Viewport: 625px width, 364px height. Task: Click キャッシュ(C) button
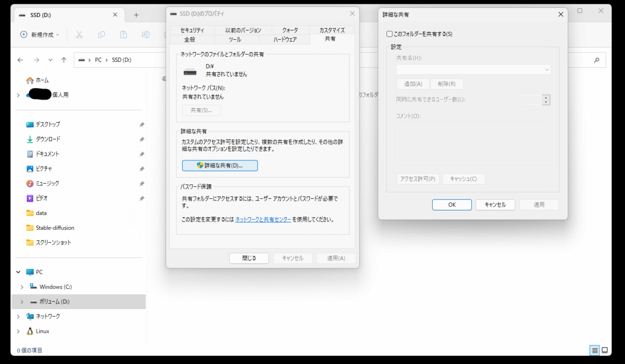[464, 179]
